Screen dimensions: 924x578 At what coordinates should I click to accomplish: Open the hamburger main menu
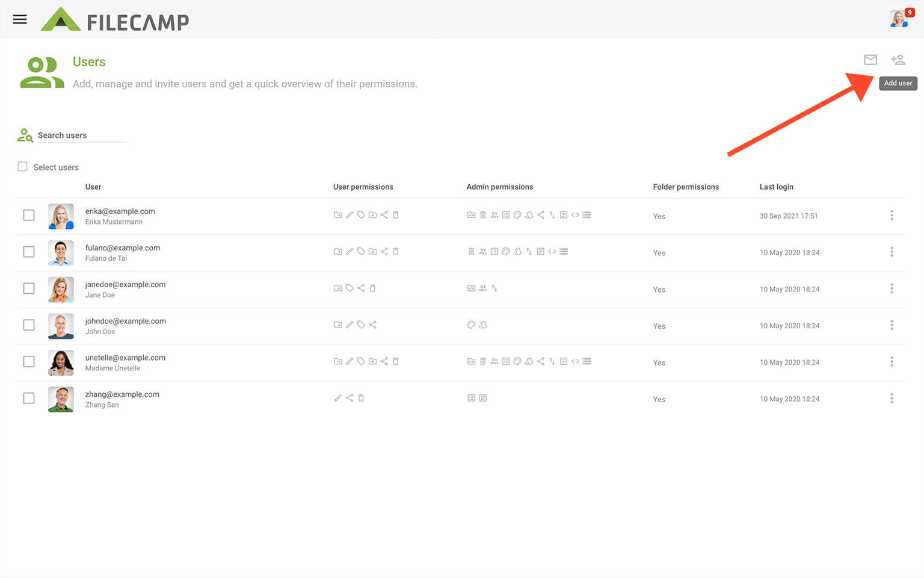point(20,19)
